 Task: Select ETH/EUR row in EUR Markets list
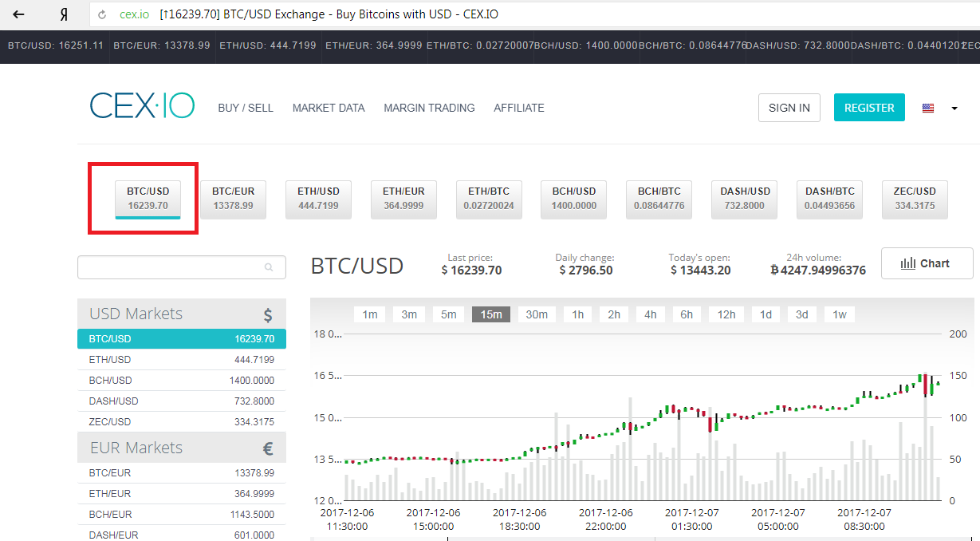(182, 494)
